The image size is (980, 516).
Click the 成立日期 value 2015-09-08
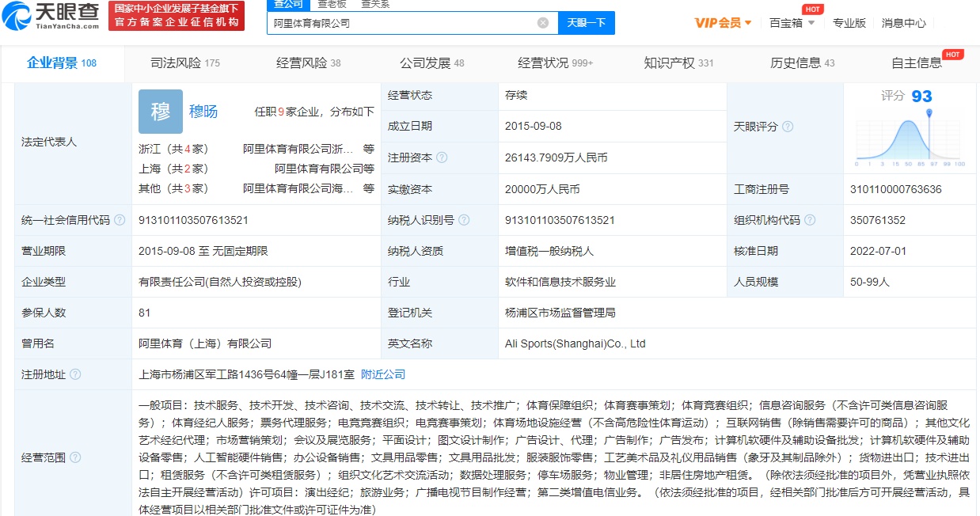[x=535, y=127]
